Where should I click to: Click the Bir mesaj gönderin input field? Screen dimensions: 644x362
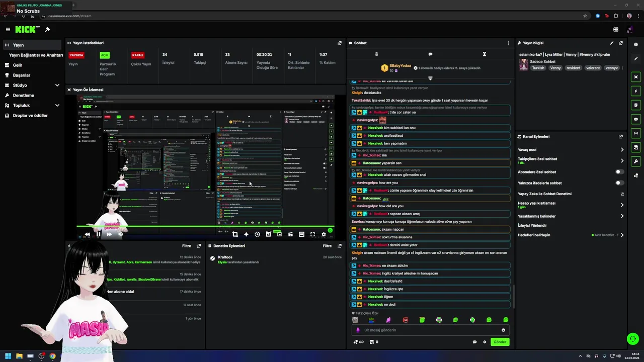click(430, 330)
